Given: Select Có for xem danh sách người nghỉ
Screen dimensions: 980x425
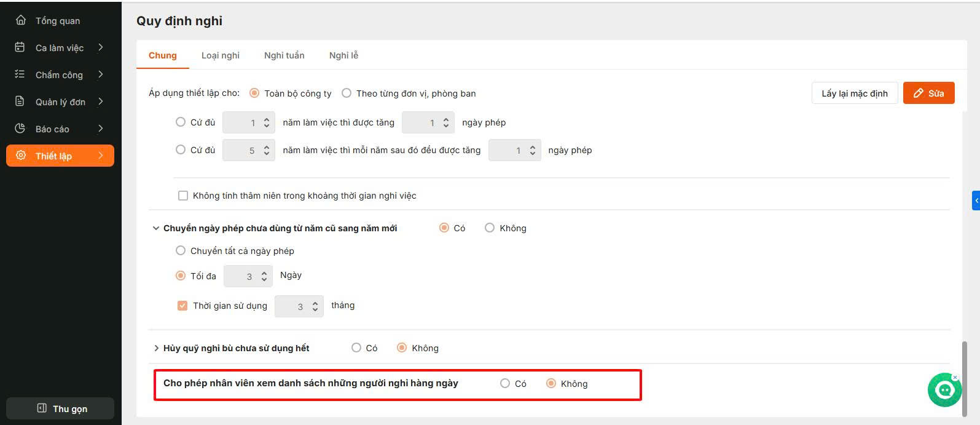Looking at the screenshot, I should pyautogui.click(x=505, y=383).
